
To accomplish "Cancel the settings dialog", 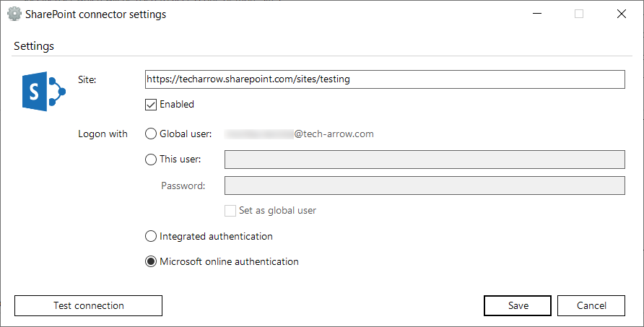I will [x=591, y=305].
